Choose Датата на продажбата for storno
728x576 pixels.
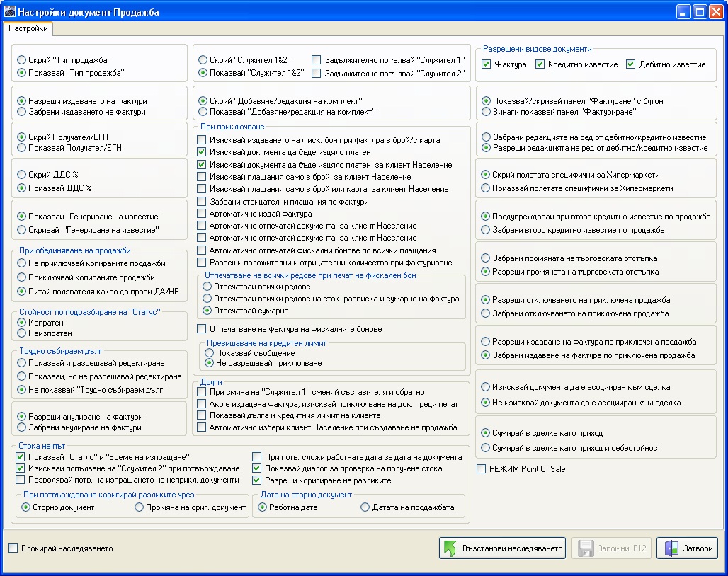[x=365, y=507]
